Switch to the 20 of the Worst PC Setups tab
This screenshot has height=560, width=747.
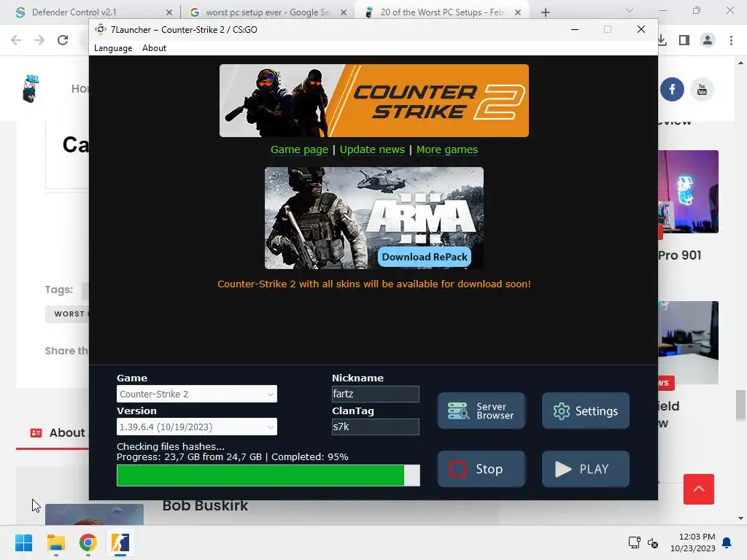[x=441, y=12]
